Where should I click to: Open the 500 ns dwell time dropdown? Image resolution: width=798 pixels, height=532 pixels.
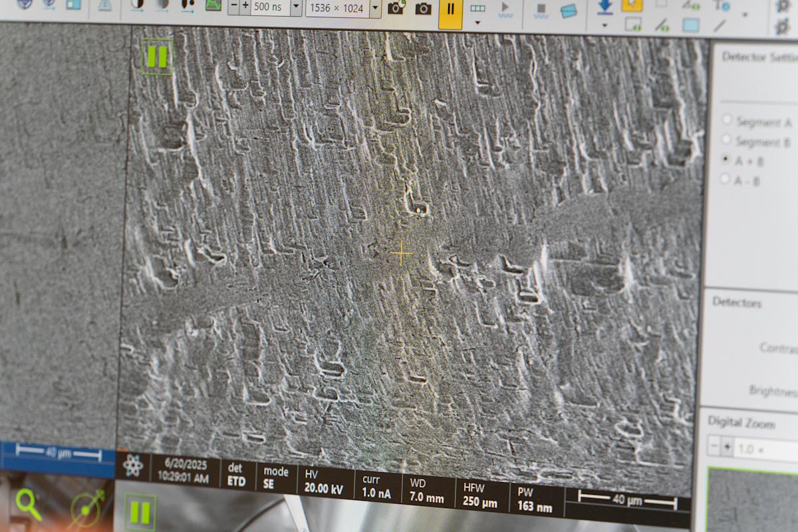[296, 7]
